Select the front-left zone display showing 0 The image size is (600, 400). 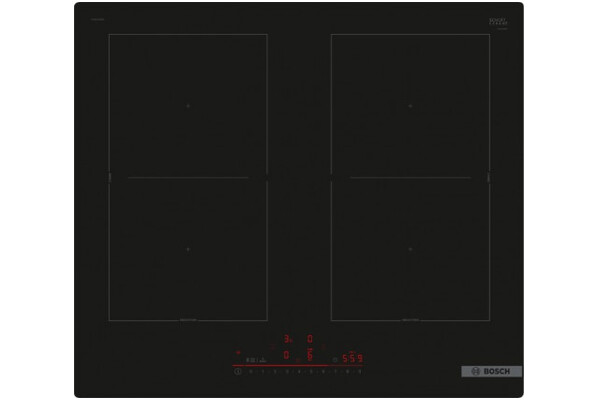286,355
